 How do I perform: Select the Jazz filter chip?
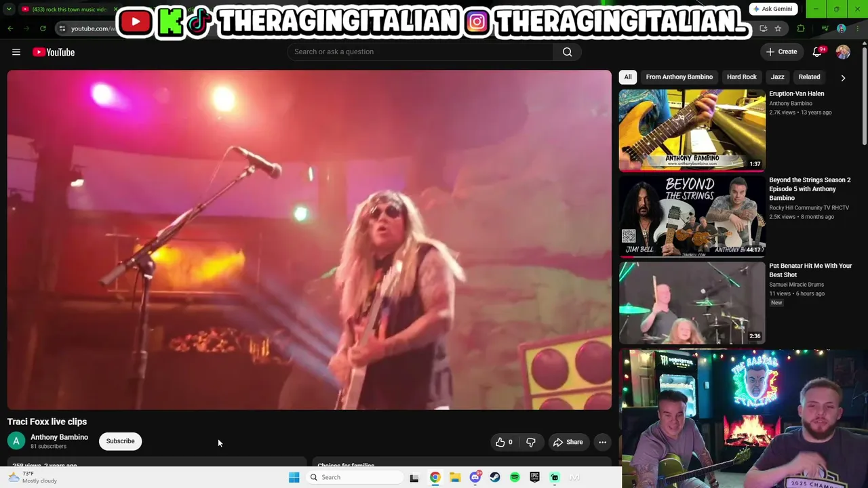point(778,77)
